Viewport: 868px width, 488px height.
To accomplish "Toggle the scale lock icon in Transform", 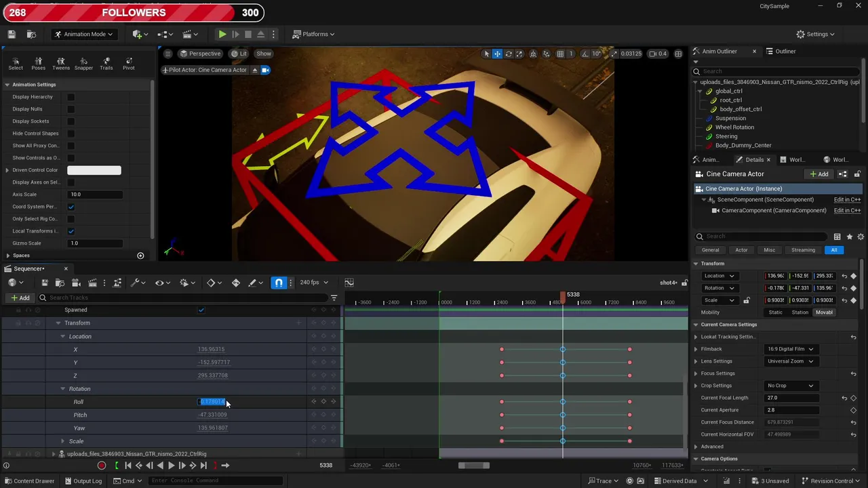I will 747,300.
